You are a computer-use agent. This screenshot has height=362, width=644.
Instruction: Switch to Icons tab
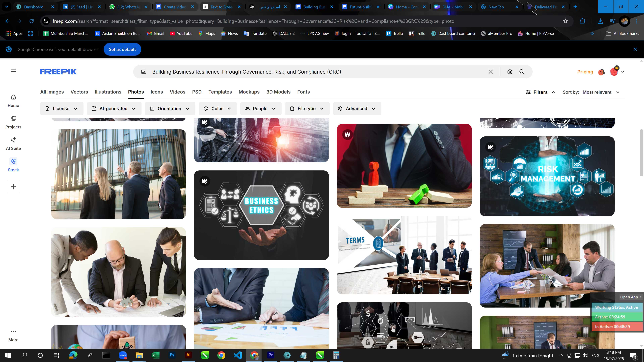click(157, 92)
